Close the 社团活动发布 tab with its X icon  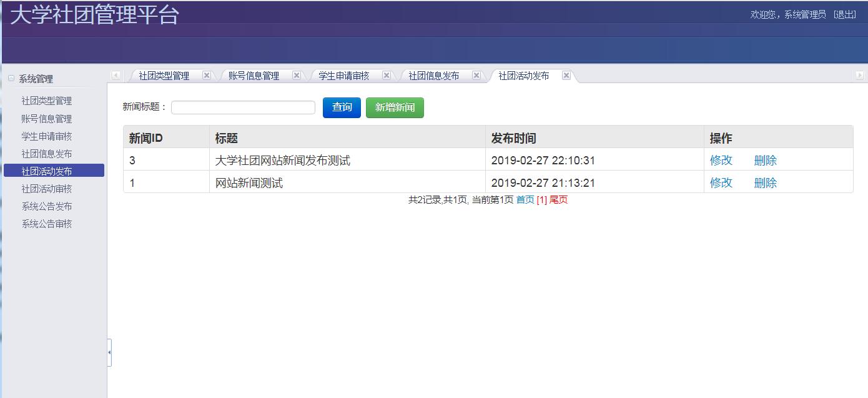pyautogui.click(x=566, y=74)
